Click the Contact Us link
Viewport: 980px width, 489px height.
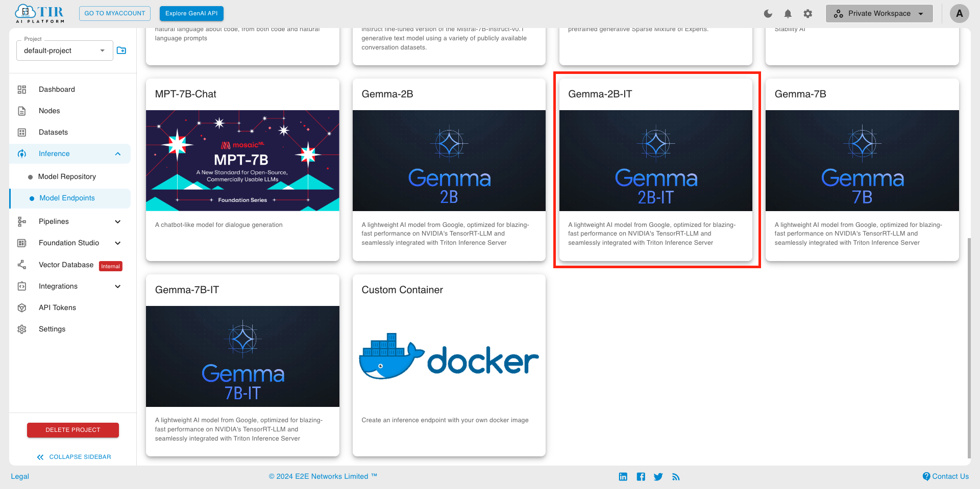[x=950, y=476]
